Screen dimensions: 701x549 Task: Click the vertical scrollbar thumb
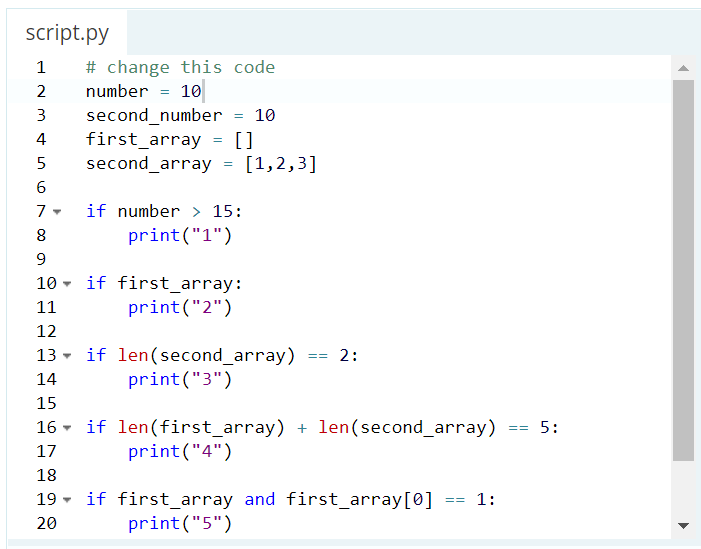683,270
